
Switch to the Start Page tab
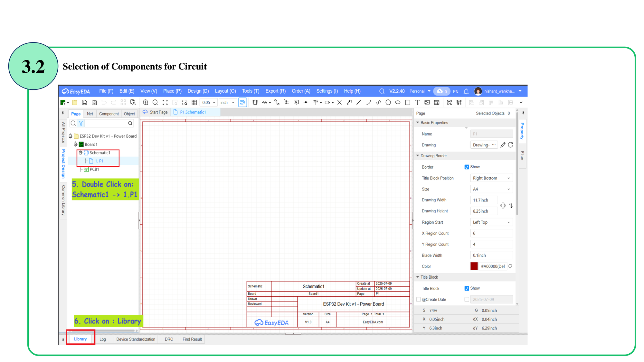pyautogui.click(x=156, y=112)
